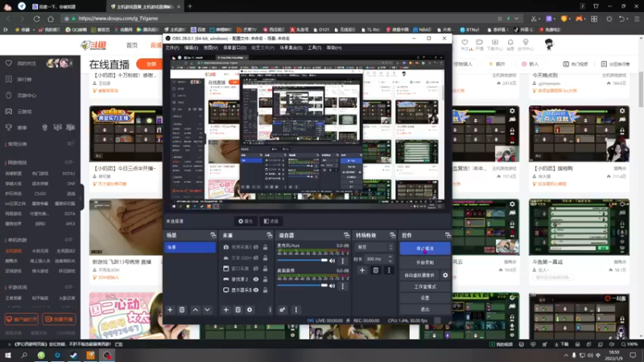The image size is (644, 362).
Task: Open 桌面音频 channel three-dot menu
Action: tap(343, 286)
